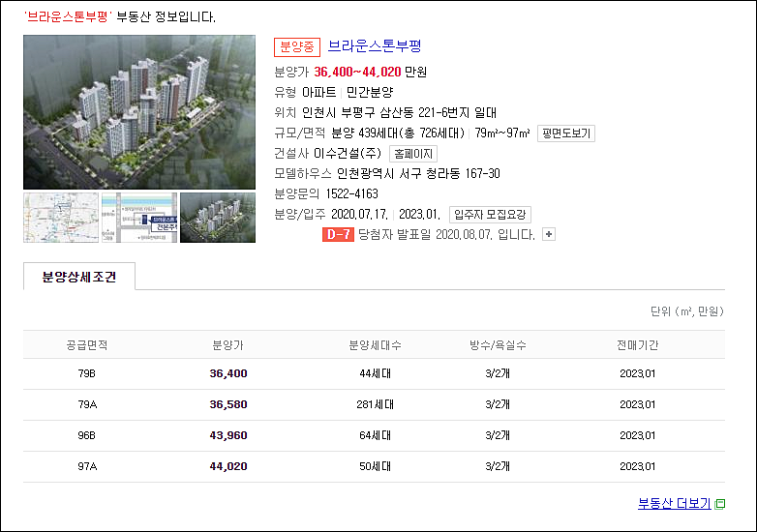Select the 79A supply area cell

87,404
